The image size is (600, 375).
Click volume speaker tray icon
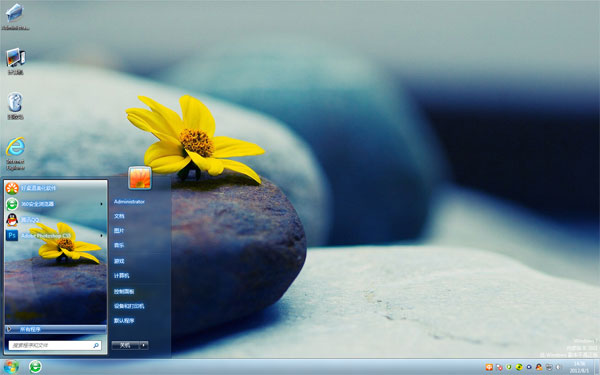coord(558,367)
